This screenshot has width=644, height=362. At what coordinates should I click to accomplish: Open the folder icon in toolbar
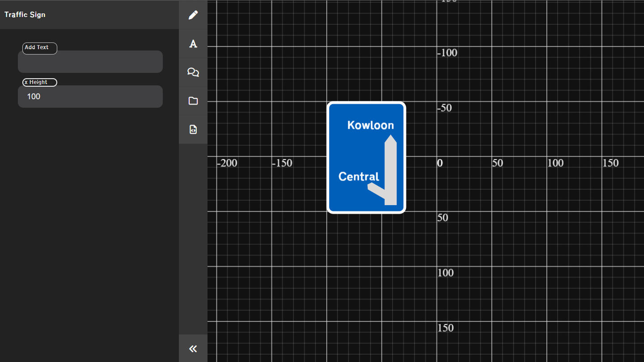tap(193, 101)
